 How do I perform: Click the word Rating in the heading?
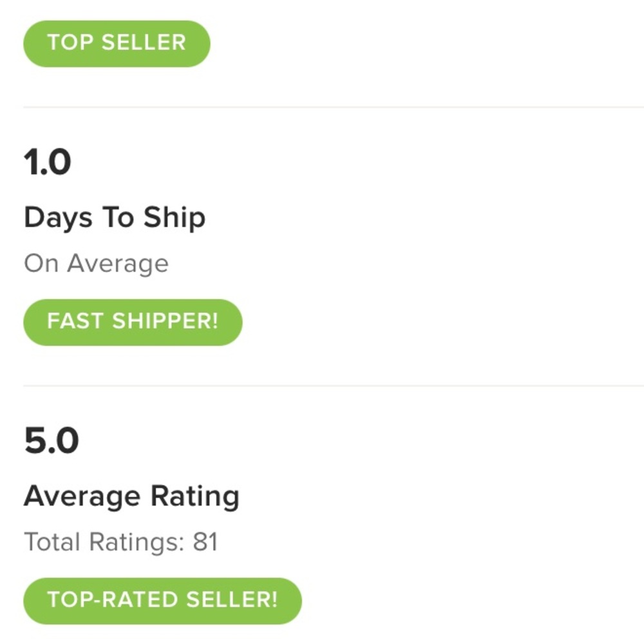coord(194,497)
